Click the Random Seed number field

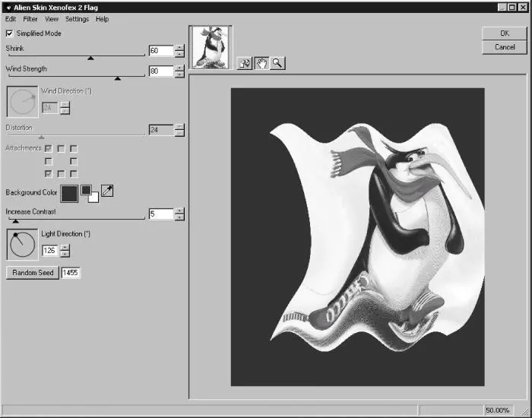71,273
